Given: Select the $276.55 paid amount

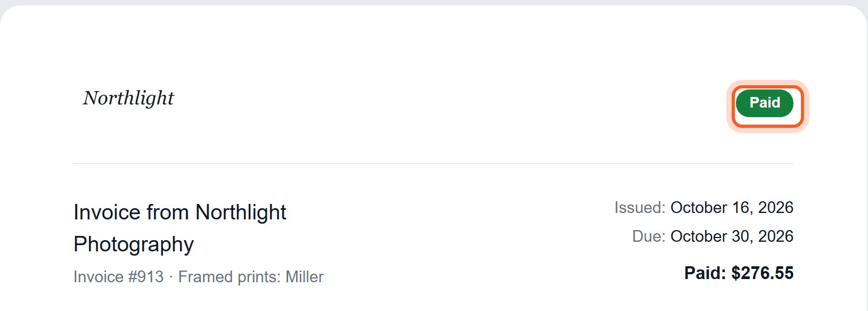Looking at the screenshot, I should tap(763, 273).
